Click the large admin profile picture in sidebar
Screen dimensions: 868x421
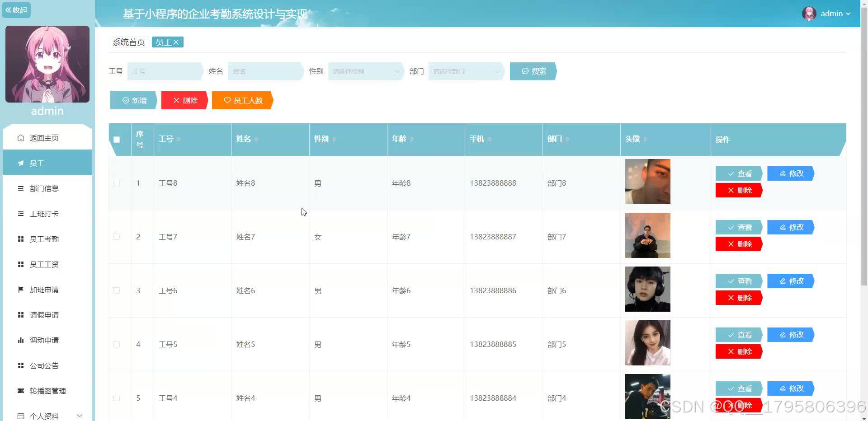47,64
